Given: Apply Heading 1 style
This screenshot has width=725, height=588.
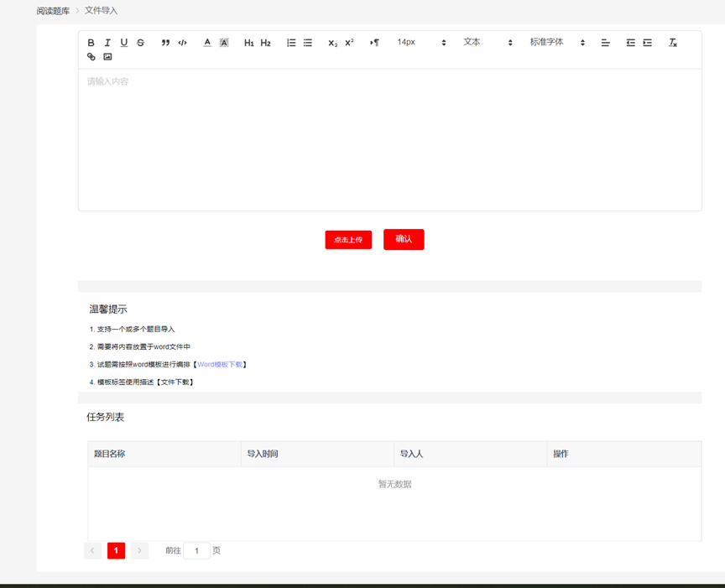Looking at the screenshot, I should point(248,43).
